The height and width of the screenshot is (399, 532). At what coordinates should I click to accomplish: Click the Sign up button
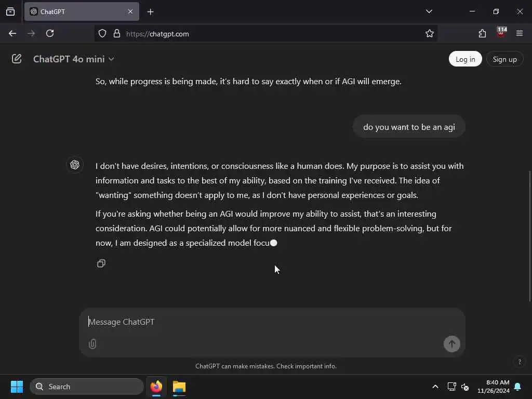pyautogui.click(x=504, y=59)
